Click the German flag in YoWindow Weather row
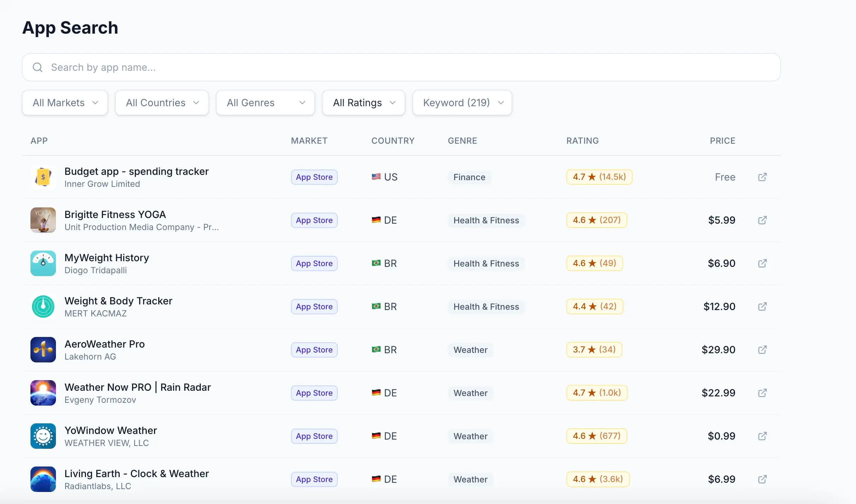 click(x=376, y=436)
